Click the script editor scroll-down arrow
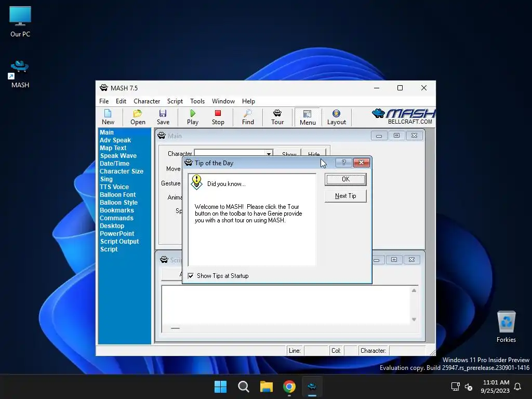Screen dimensions: 532x399 (x=414, y=320)
